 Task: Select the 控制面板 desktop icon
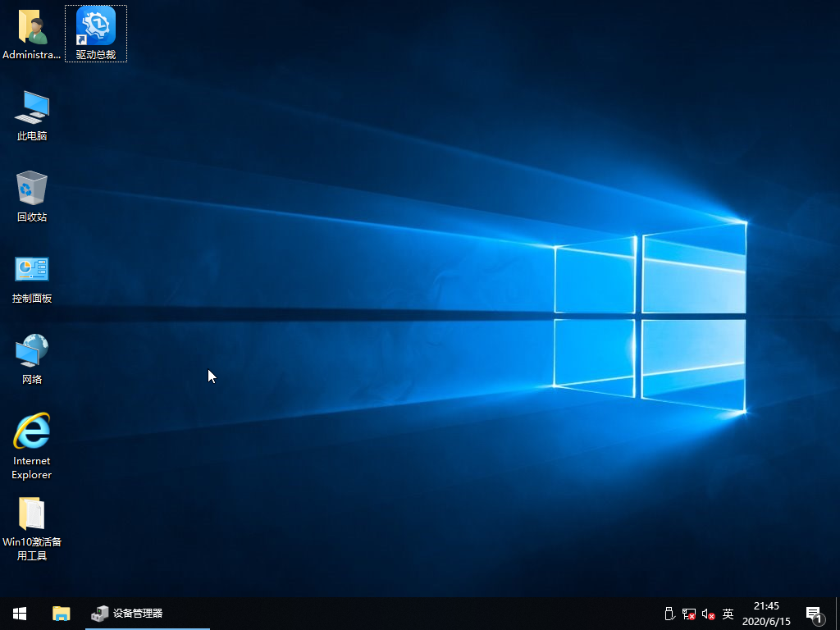[x=32, y=279]
